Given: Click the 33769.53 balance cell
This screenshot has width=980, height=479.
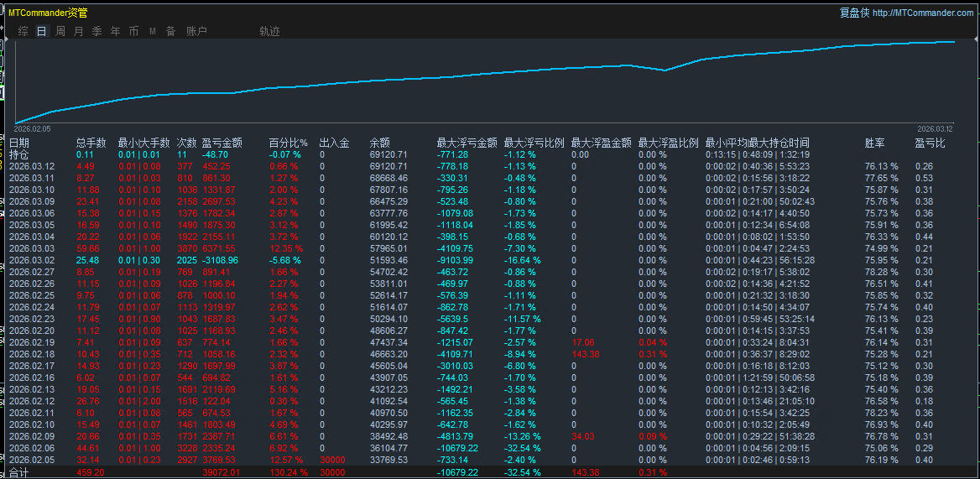Looking at the screenshot, I should [x=388, y=460].
